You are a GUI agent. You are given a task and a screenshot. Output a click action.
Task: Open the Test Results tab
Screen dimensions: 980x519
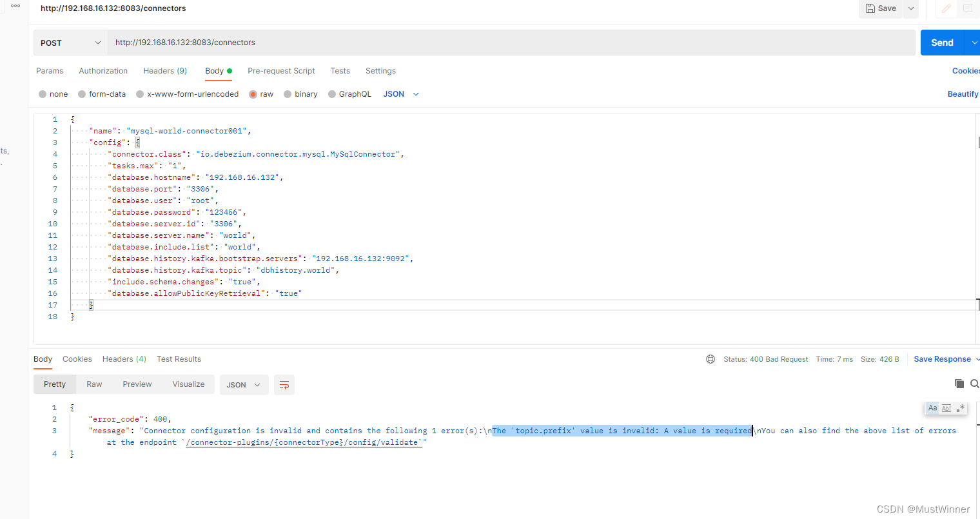[179, 359]
